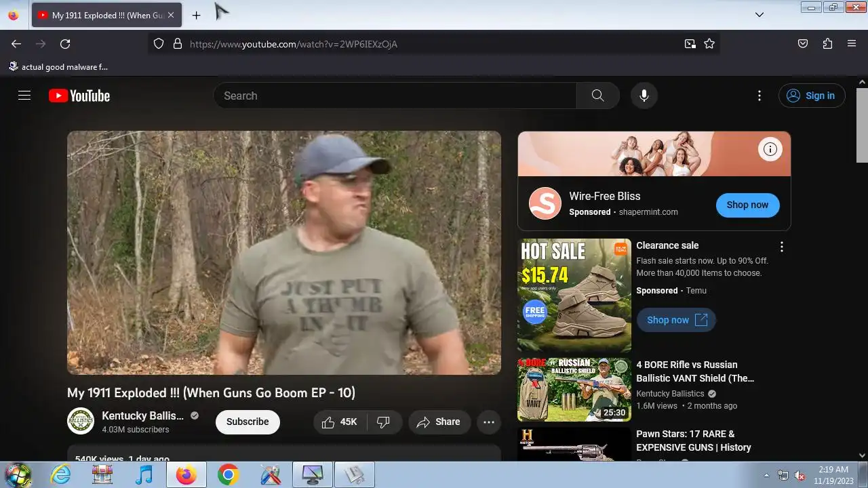Open Save to Pocket button

(803, 43)
